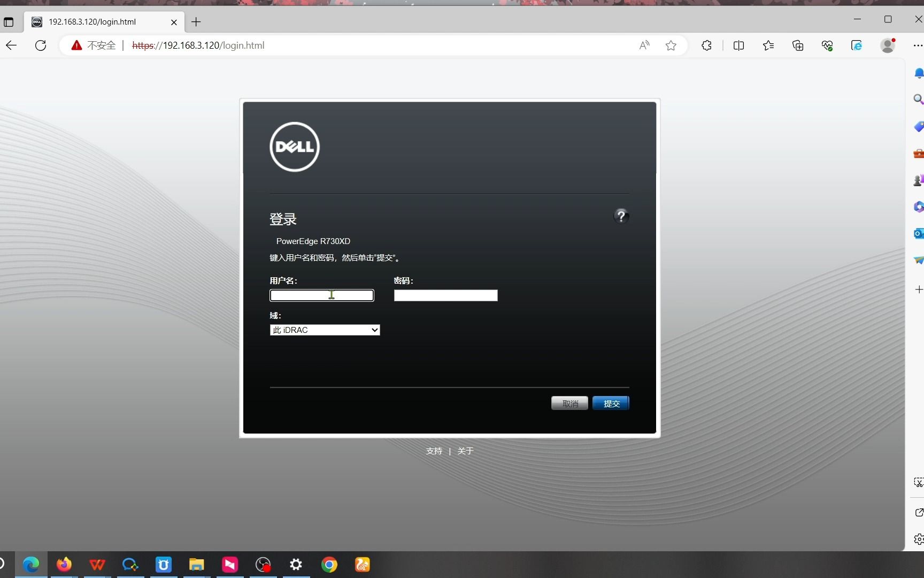Launch Firefox from the taskbar
Viewport: 924px width, 578px height.
[64, 565]
